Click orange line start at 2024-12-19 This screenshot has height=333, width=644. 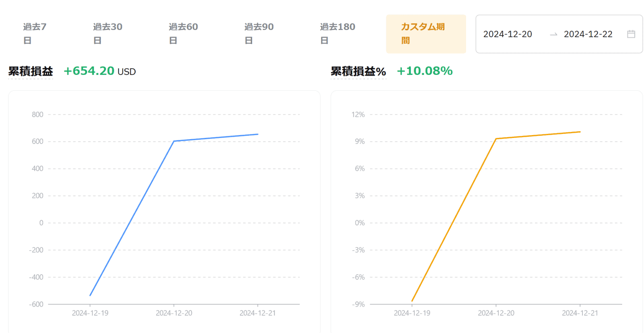412,301
